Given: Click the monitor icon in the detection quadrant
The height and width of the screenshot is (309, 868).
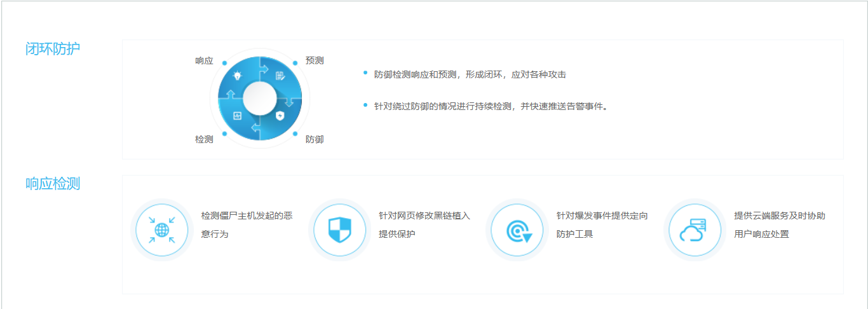Looking at the screenshot, I should (x=238, y=116).
